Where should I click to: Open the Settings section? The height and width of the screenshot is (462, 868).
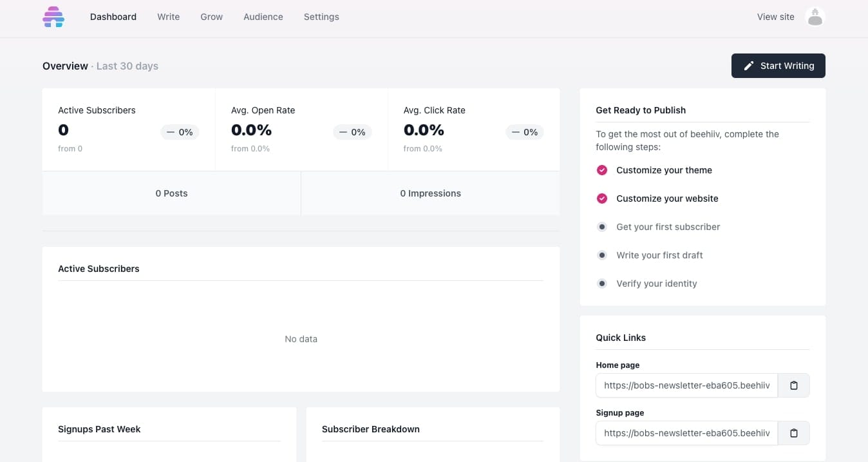(x=321, y=17)
